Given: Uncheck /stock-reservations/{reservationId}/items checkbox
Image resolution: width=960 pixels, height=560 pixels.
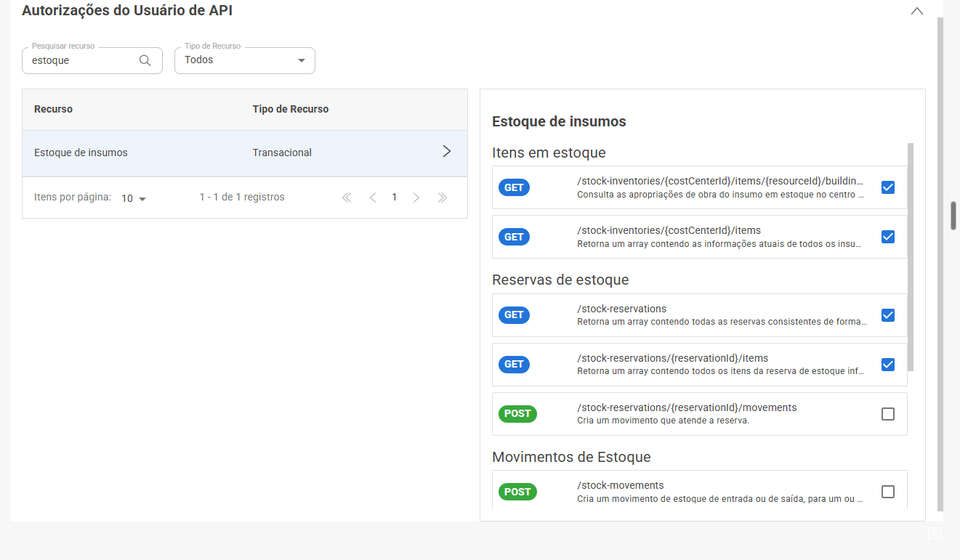Looking at the screenshot, I should (887, 365).
